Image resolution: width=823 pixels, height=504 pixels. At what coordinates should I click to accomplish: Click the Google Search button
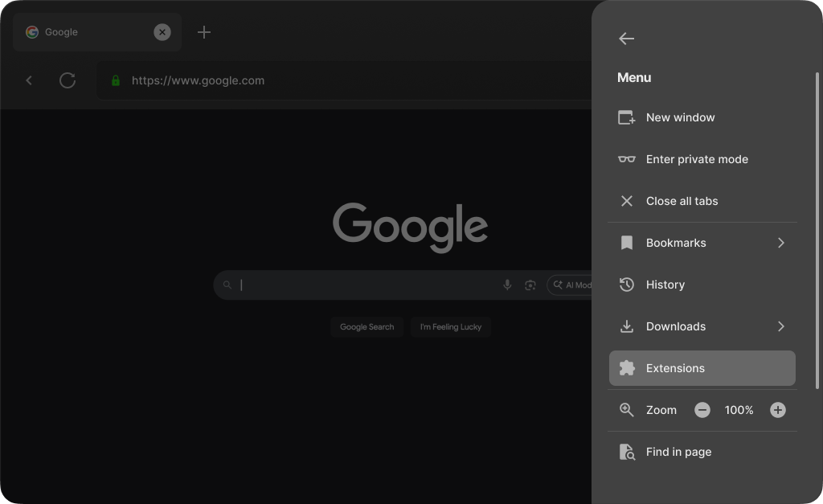pyautogui.click(x=366, y=327)
